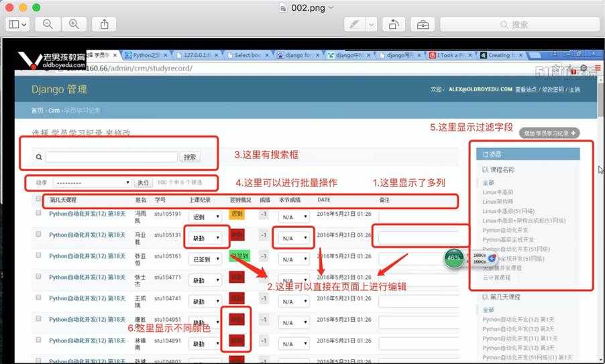The image size is (605, 364).
Task: Open the 动作 action dropdown
Action: click(x=92, y=183)
